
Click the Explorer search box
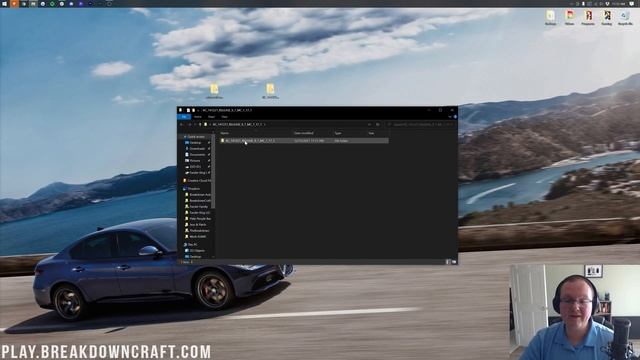coord(420,124)
